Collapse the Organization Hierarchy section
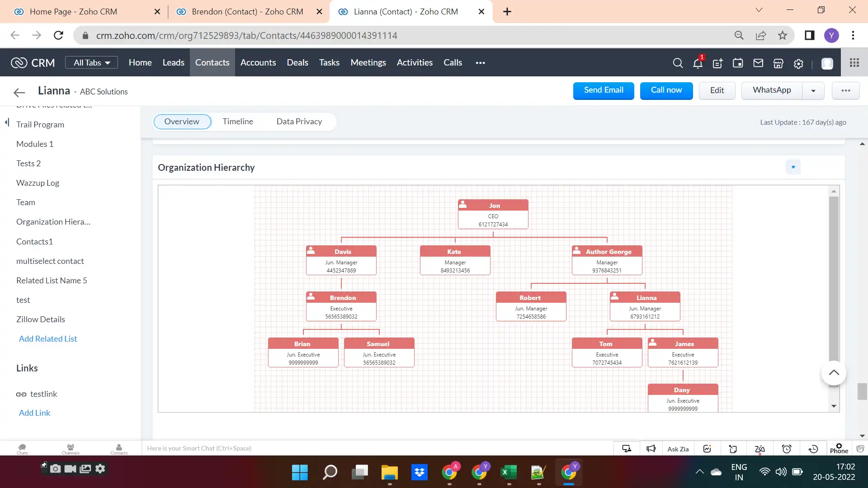 (793, 167)
